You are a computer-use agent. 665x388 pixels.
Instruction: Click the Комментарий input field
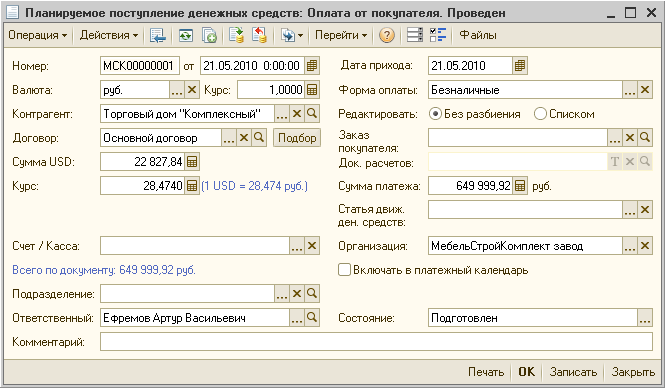[x=376, y=342]
